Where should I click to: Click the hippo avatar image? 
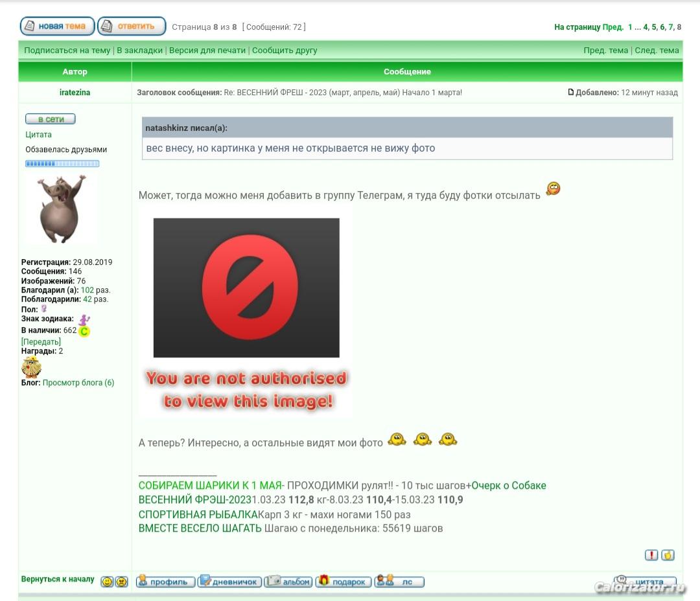pyautogui.click(x=62, y=209)
